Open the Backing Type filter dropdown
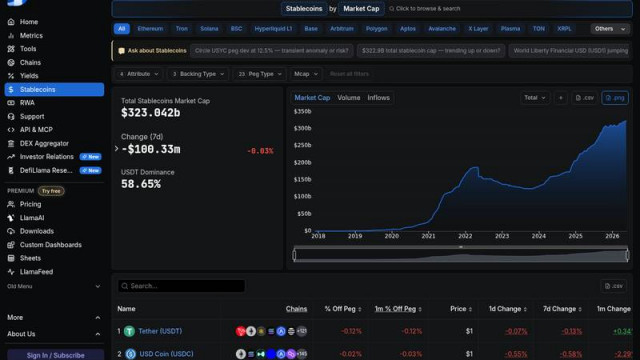Image resolution: width=640 pixels, height=360 pixels. pos(198,74)
